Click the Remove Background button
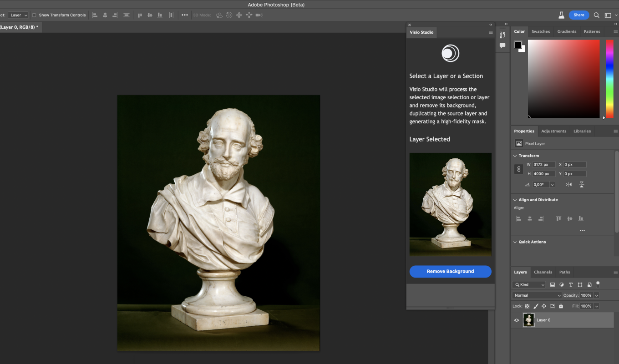 tap(450, 272)
